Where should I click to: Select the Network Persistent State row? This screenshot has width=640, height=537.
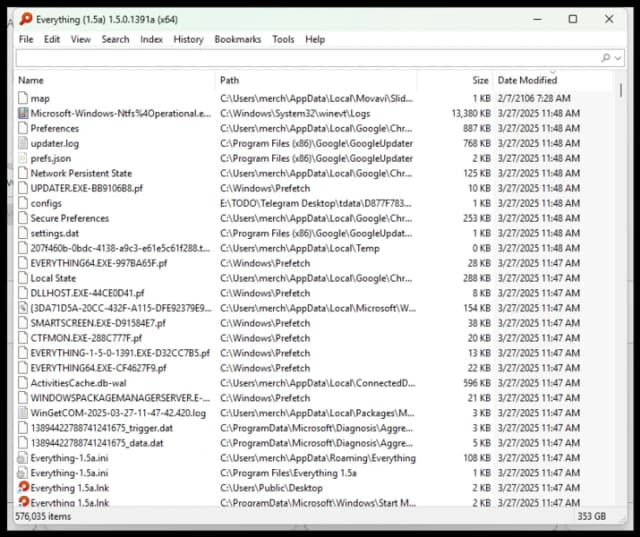(x=314, y=173)
